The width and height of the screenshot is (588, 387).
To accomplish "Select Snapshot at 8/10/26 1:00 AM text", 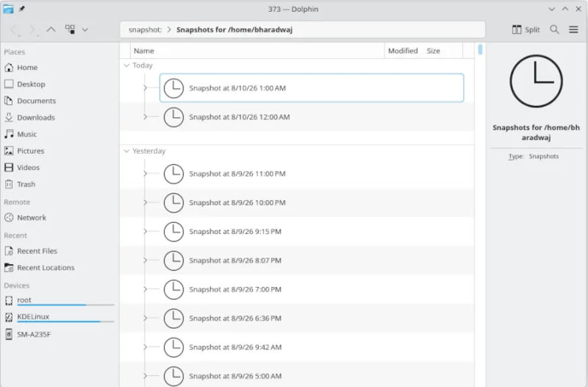I will pyautogui.click(x=237, y=88).
